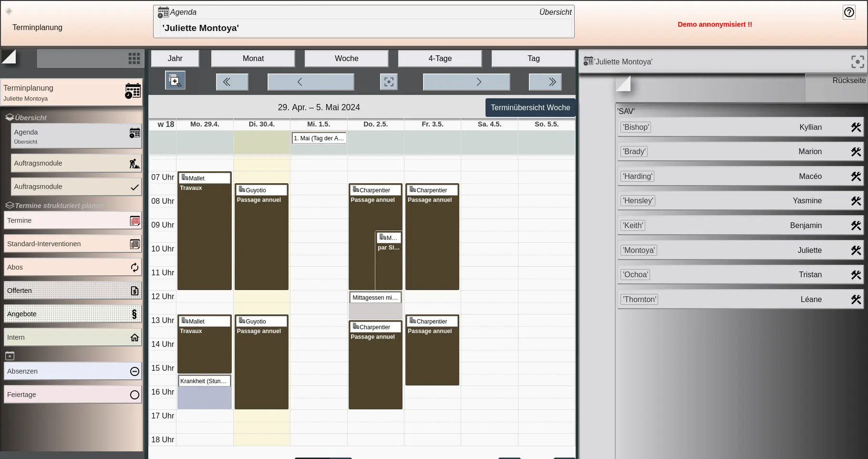Open 1. Mai holiday entry on Wednesday

tap(319, 138)
